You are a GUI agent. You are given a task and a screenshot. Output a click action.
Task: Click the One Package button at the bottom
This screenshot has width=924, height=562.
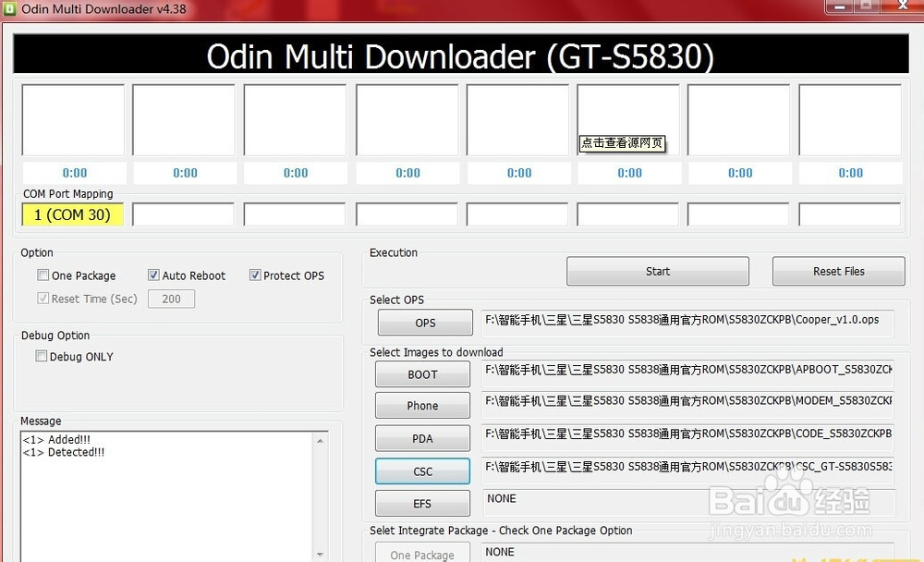click(422, 553)
